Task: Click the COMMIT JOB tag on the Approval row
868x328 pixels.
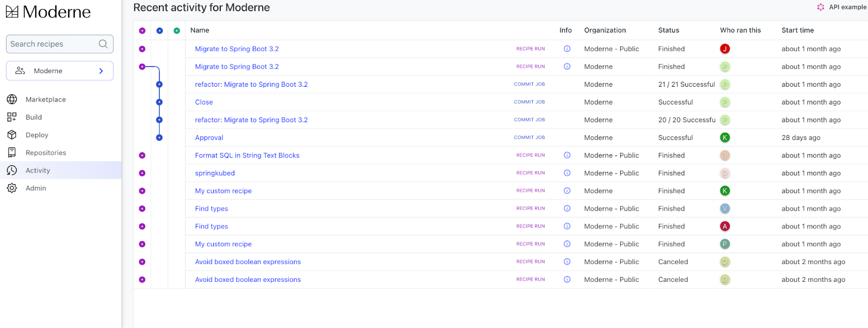Action: tap(529, 138)
